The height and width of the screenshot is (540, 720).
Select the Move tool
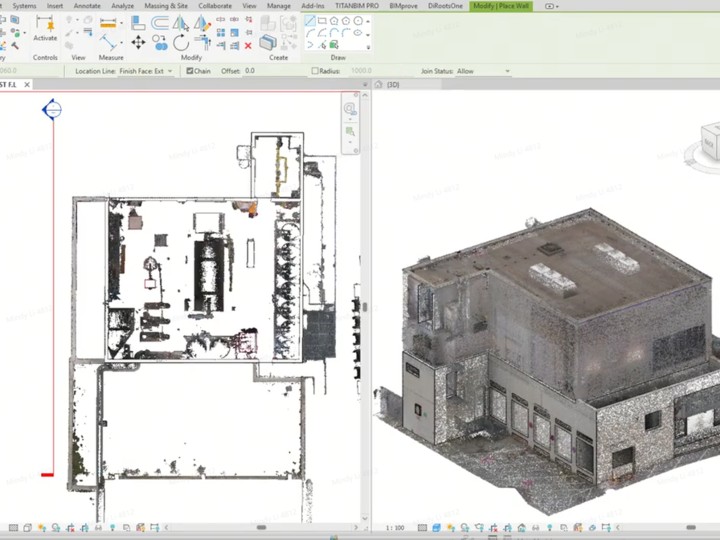(x=138, y=43)
